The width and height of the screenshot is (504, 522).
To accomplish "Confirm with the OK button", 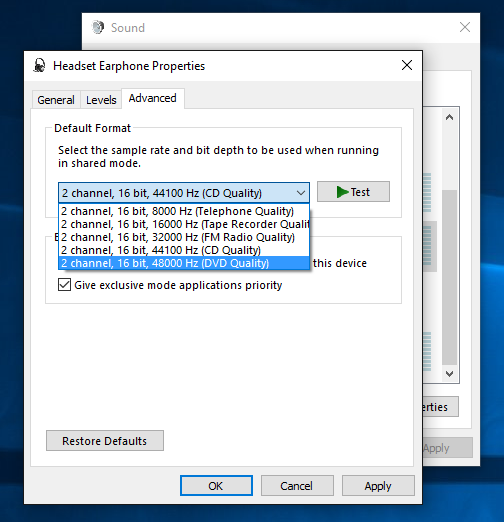I will click(216, 486).
